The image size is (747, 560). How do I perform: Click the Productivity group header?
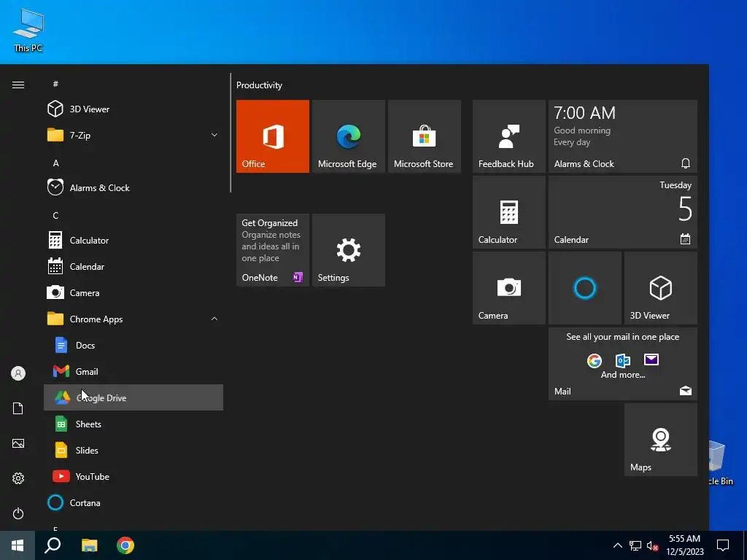(x=259, y=85)
